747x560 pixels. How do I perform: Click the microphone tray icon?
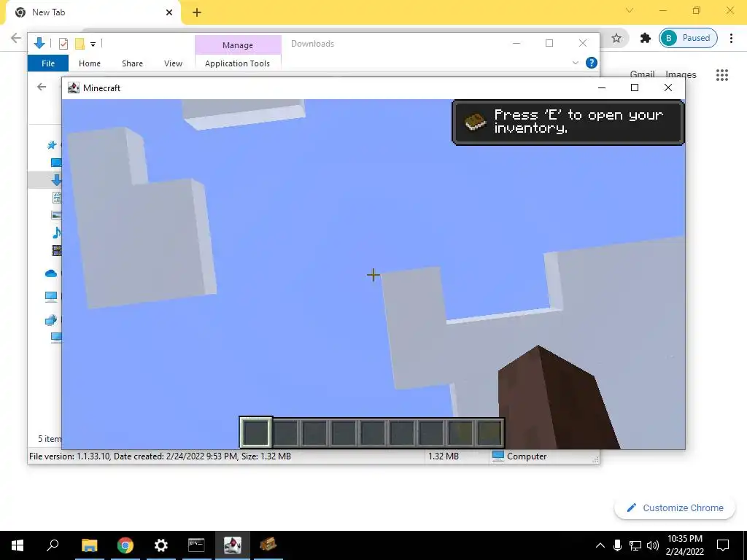point(617,545)
